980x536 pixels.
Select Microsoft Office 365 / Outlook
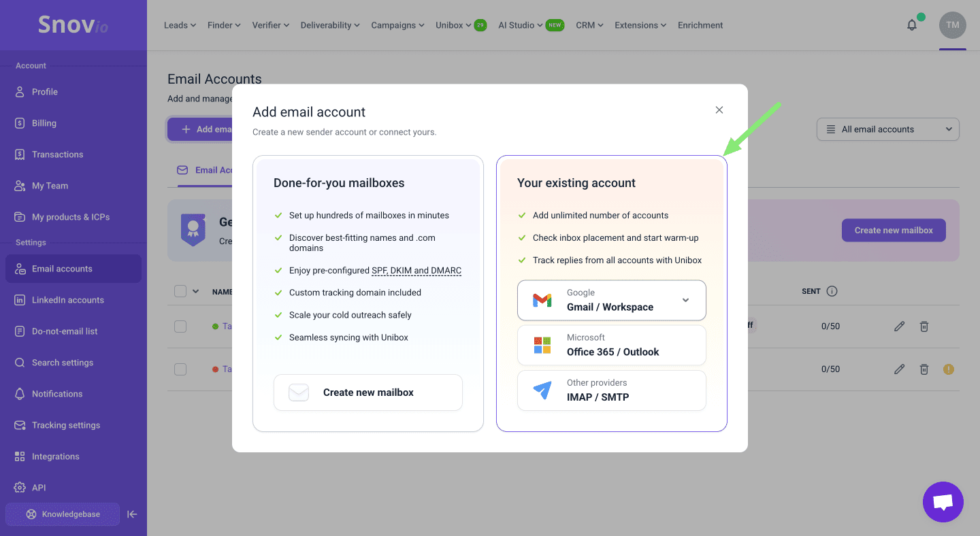611,345
